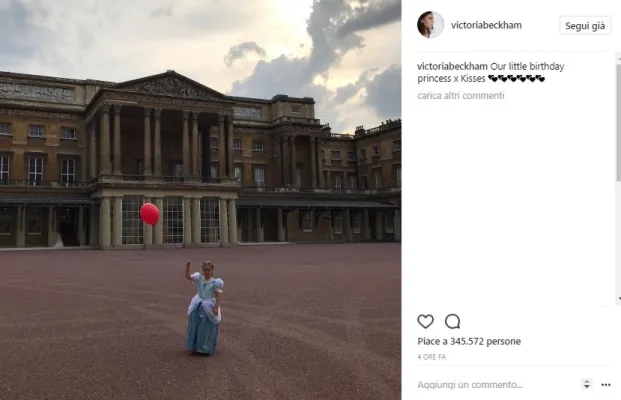Click the comments scrollbar thumb
The height and width of the screenshot is (400, 621).
(x=619, y=121)
